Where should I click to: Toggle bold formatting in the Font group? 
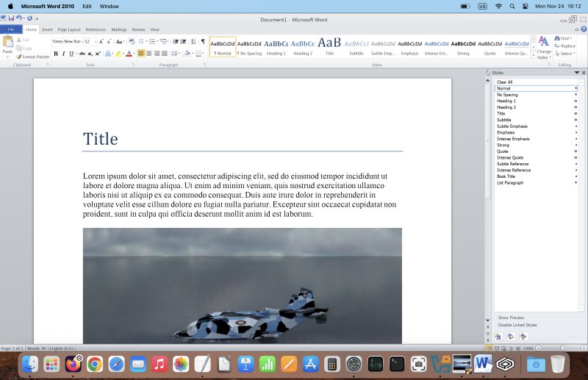click(55, 54)
